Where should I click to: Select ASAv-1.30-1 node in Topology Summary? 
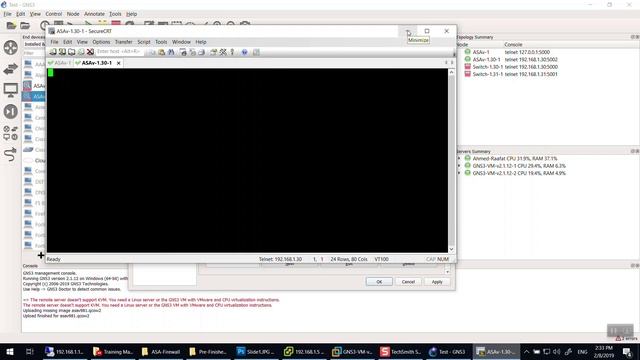[x=487, y=60]
